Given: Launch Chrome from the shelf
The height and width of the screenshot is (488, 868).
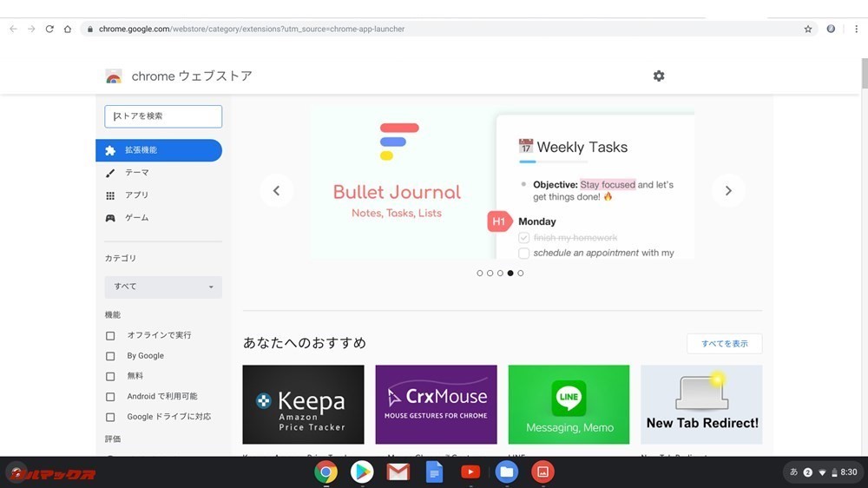Looking at the screenshot, I should pyautogui.click(x=326, y=472).
